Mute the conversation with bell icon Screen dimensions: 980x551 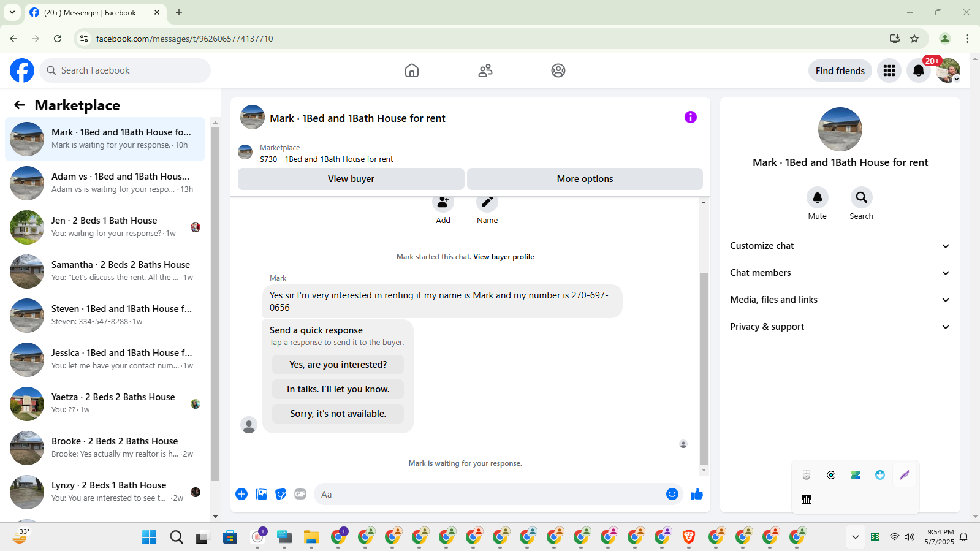click(x=818, y=197)
